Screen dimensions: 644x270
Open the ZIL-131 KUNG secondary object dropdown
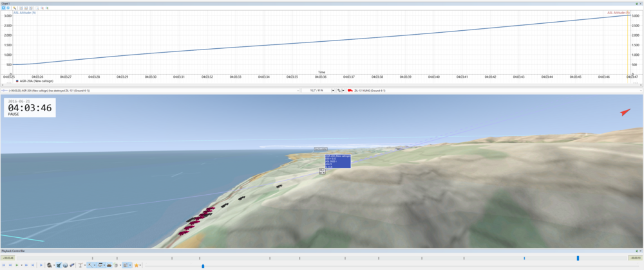(x=641, y=91)
